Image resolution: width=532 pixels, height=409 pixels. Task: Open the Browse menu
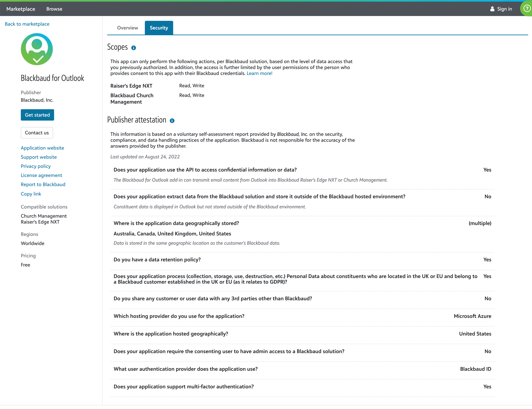click(x=54, y=9)
